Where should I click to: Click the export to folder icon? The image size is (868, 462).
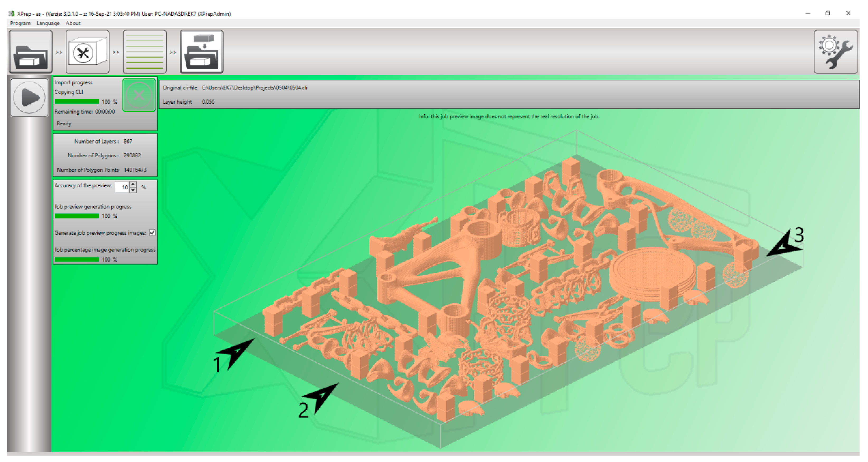point(201,51)
